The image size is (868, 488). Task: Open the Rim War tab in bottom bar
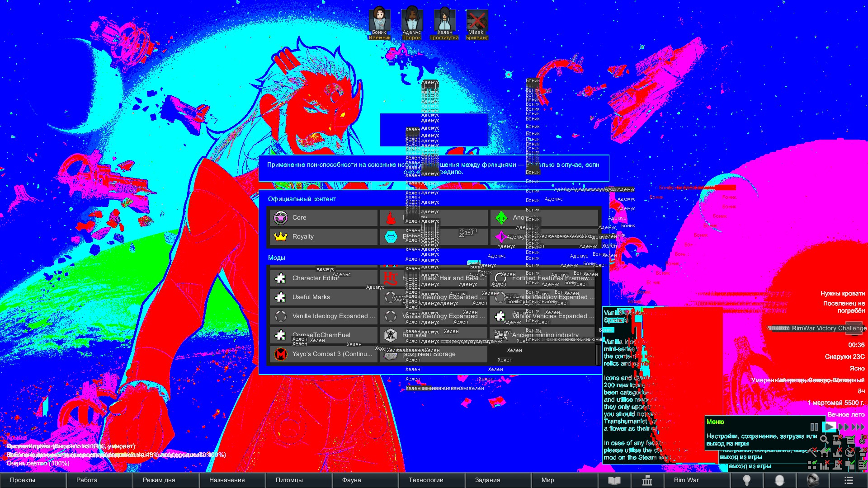pos(697,480)
